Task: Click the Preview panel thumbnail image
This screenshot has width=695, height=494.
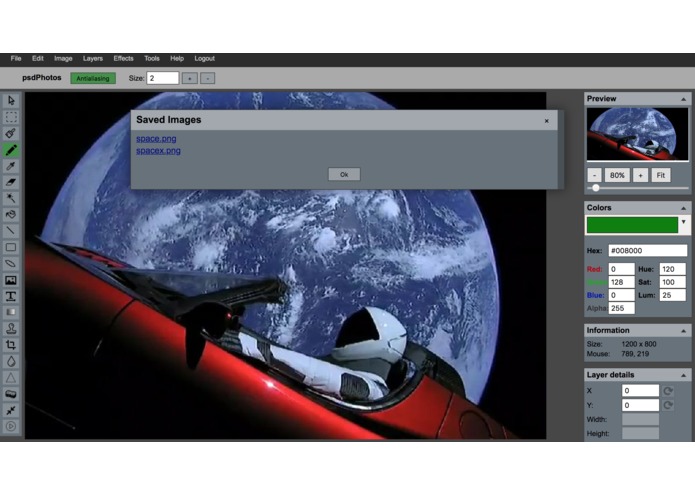Action: click(x=637, y=134)
